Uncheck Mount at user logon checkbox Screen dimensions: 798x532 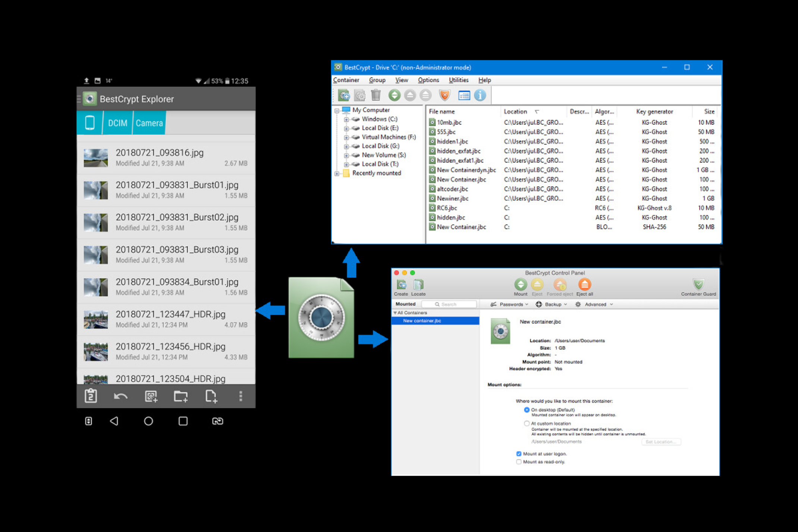519,454
